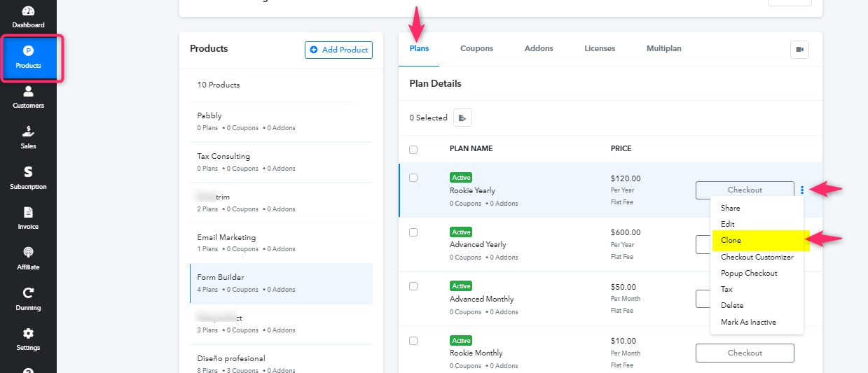Switch to the Licenses tab
The width and height of the screenshot is (868, 373).
click(x=600, y=49)
